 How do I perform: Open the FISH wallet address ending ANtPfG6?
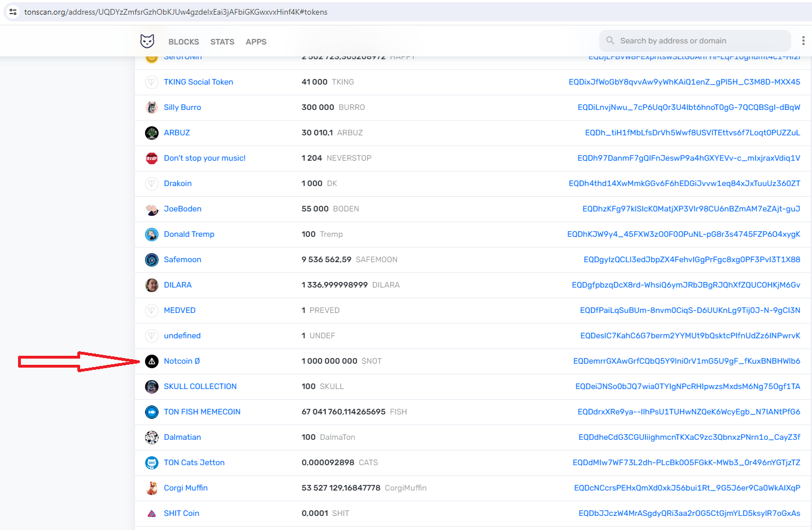click(x=689, y=412)
